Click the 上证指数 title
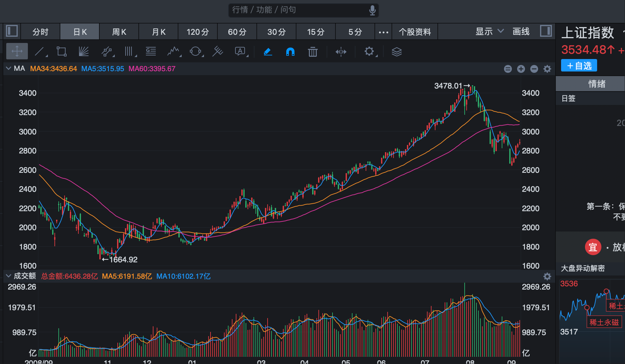Screen dimensions: 625x364 [588, 33]
